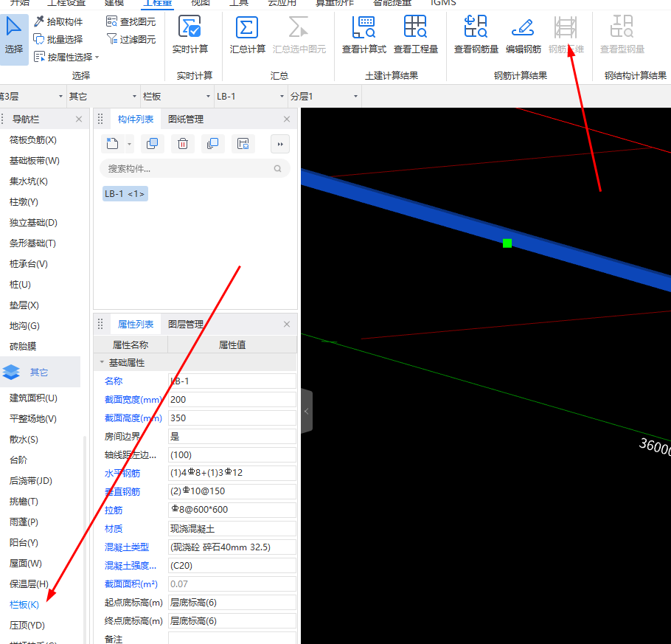
Task: Click the 批量选择 tool
Action: pyautogui.click(x=58, y=39)
